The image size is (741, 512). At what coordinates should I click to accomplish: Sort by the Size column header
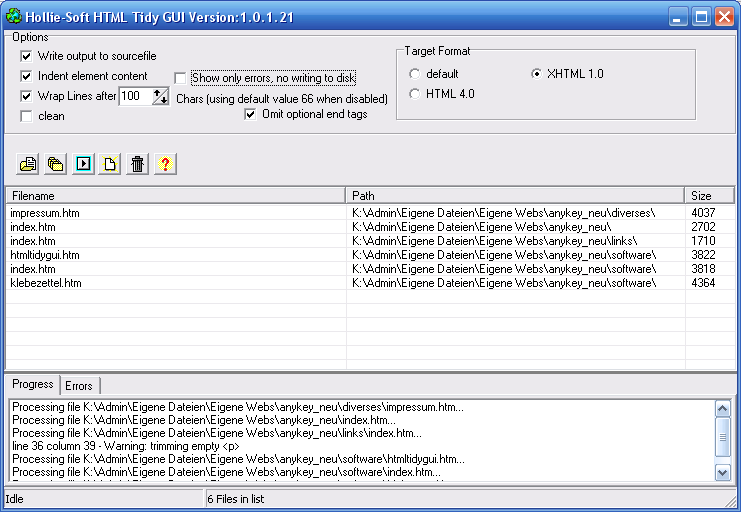709,196
